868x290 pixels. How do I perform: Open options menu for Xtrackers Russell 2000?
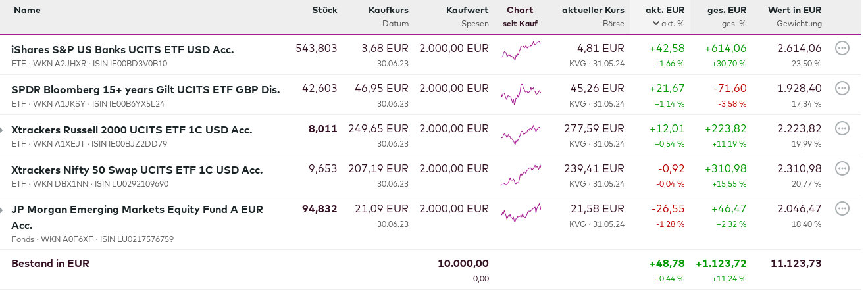click(842, 128)
